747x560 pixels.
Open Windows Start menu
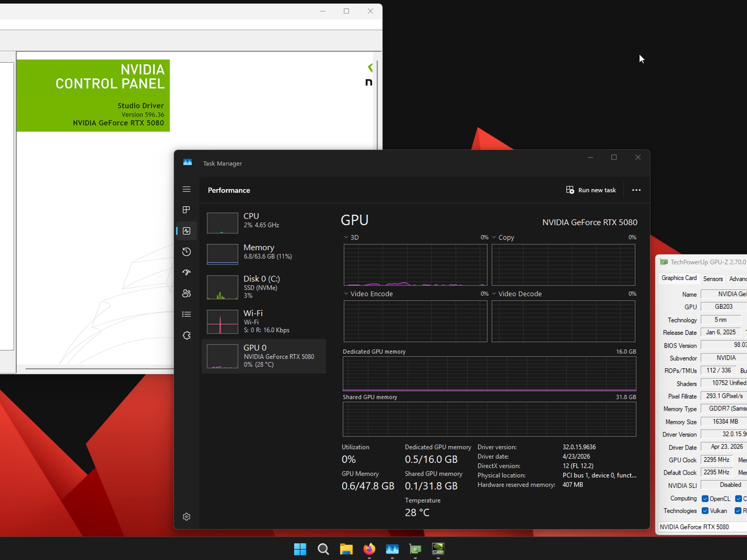pos(300,549)
